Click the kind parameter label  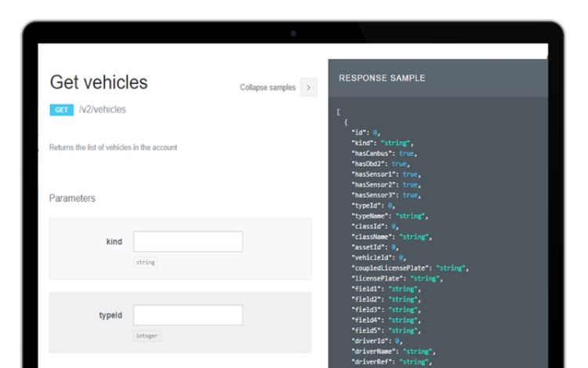point(114,242)
